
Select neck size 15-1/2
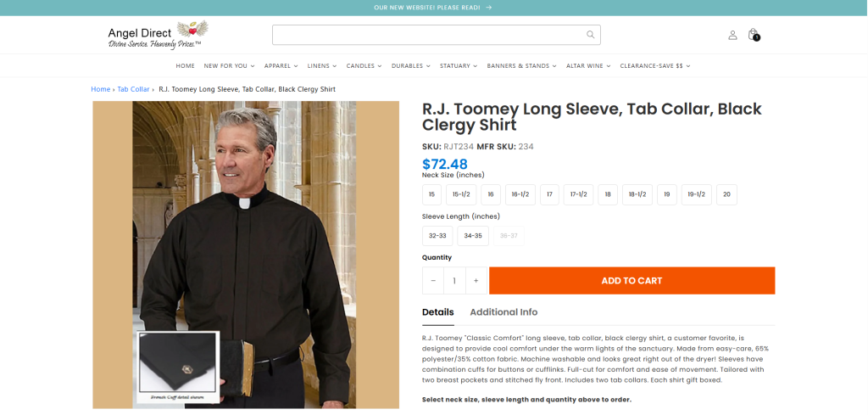click(461, 194)
